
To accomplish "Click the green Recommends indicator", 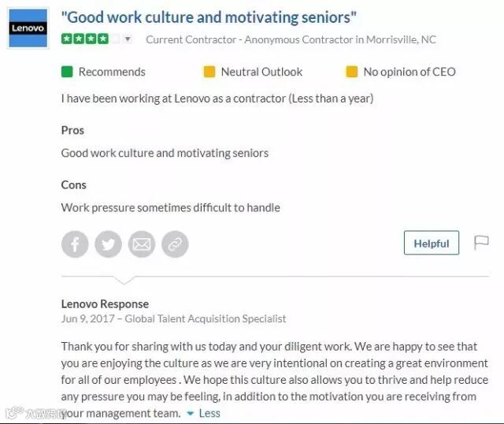I will [67, 72].
